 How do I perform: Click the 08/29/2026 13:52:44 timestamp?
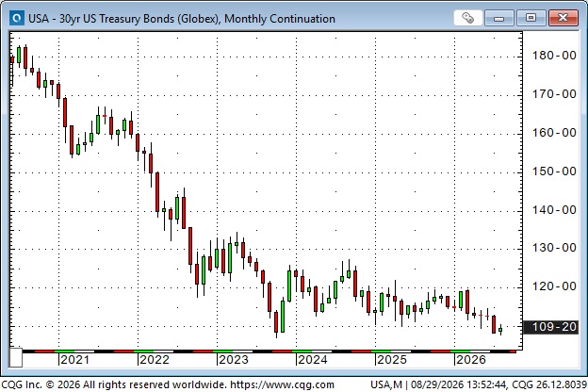tap(460, 384)
